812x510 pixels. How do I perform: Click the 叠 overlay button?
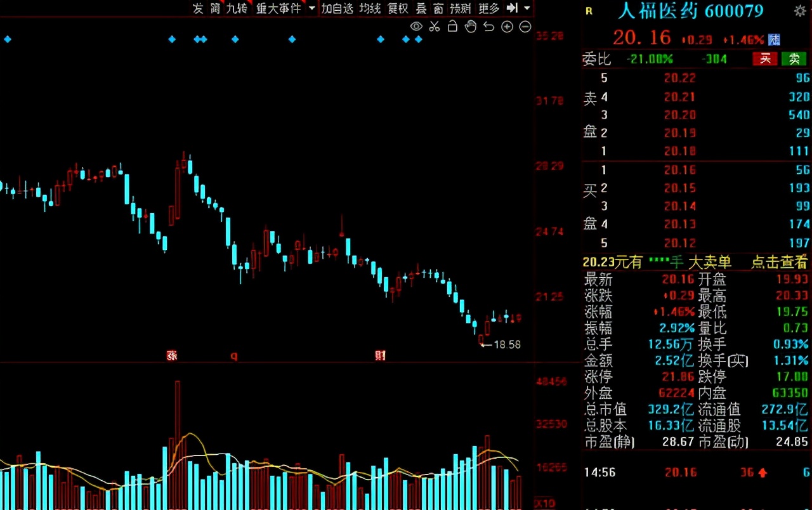tap(421, 8)
